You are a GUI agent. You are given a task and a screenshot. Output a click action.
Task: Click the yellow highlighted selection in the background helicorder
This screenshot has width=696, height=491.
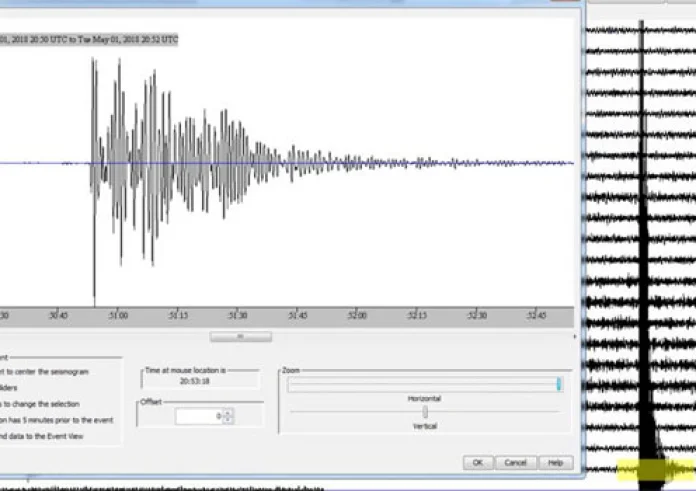(x=656, y=470)
